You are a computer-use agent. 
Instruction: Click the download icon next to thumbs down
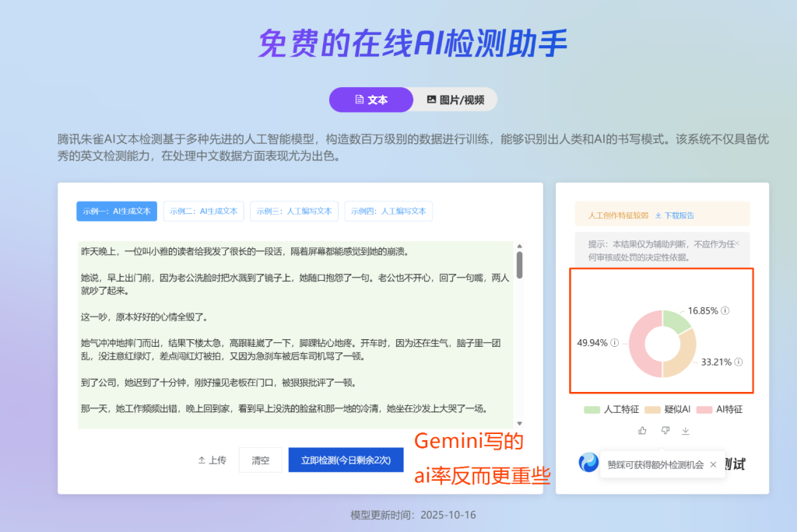[686, 430]
